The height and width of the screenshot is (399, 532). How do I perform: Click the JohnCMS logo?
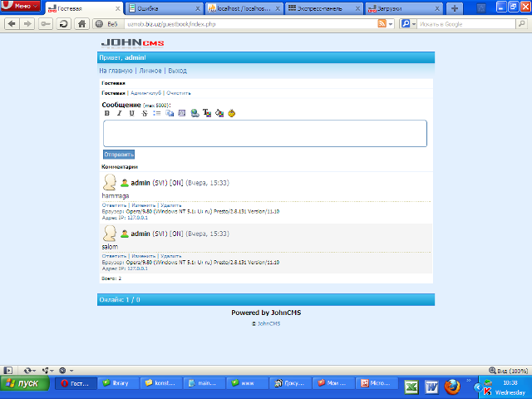pyautogui.click(x=132, y=43)
